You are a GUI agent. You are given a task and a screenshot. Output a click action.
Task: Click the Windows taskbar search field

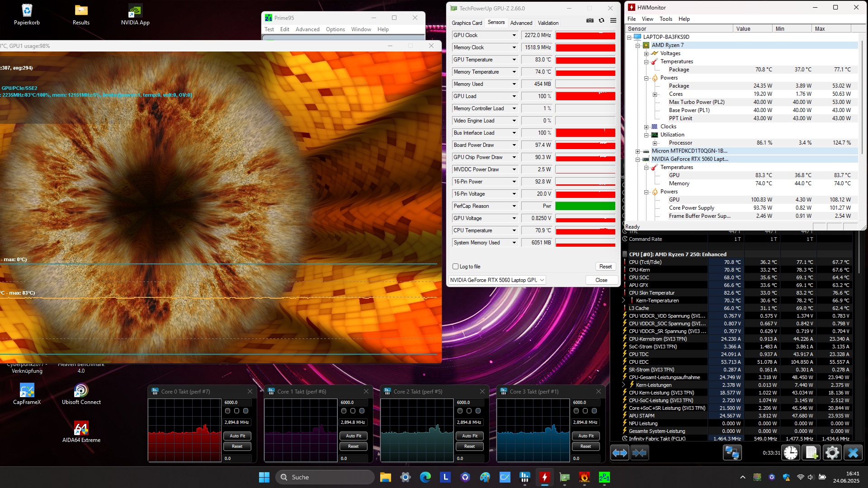click(325, 477)
